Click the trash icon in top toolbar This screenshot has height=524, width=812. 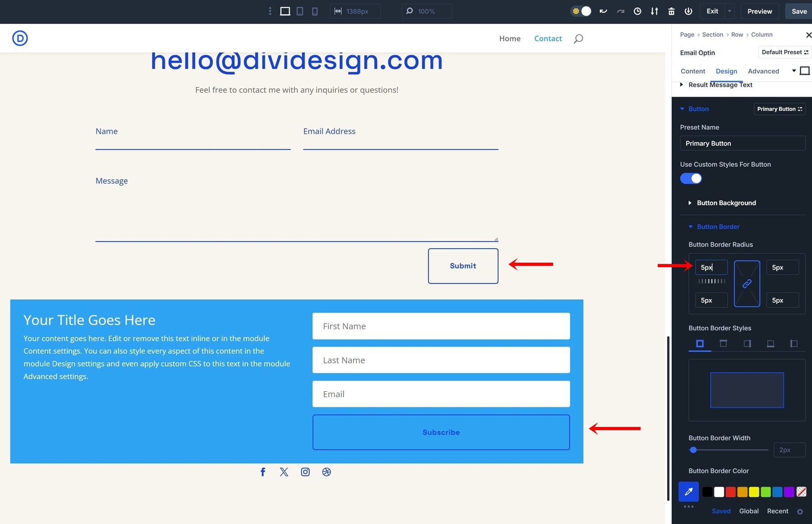coord(671,11)
